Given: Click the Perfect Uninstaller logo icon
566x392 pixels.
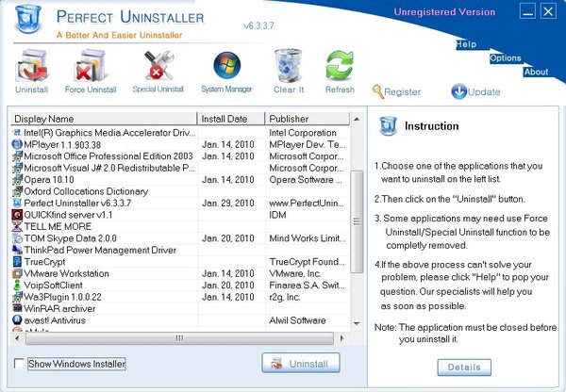Looking at the screenshot, I should click(28, 18).
